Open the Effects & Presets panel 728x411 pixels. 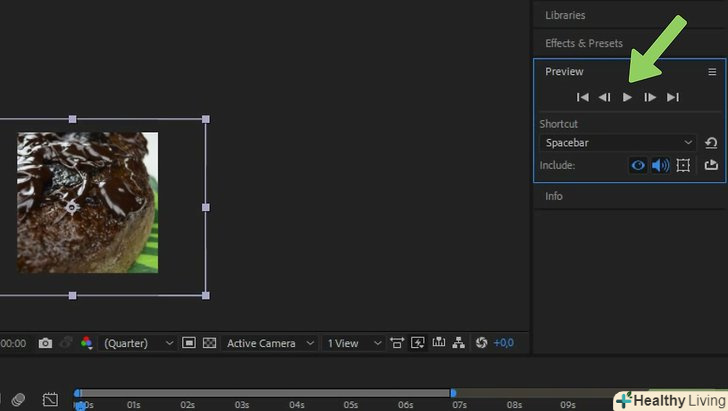584,43
